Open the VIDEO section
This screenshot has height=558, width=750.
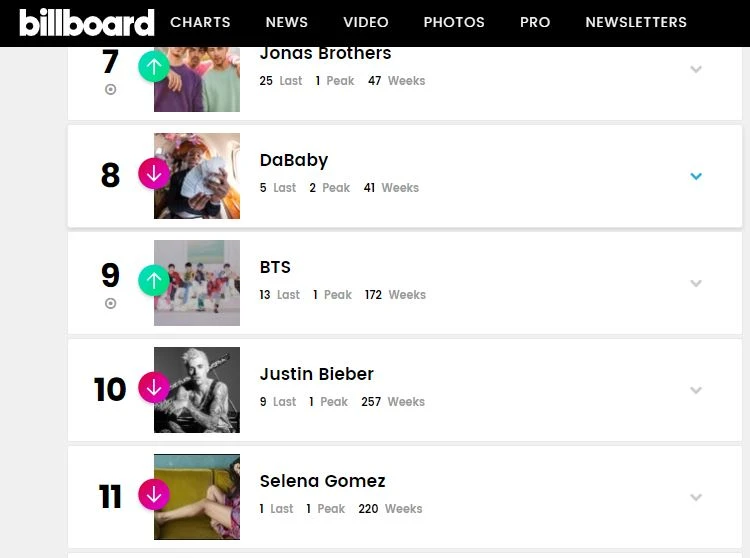click(366, 22)
